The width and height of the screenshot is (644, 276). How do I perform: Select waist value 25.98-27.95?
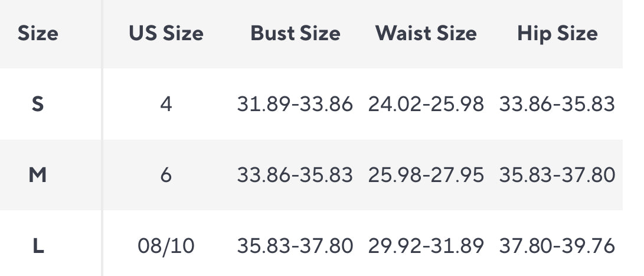(426, 175)
